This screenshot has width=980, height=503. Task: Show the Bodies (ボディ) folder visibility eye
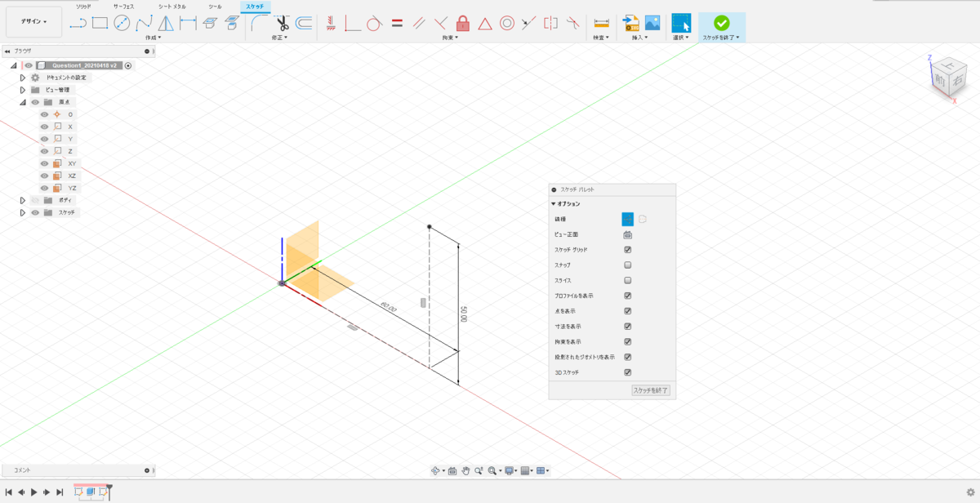click(x=35, y=200)
